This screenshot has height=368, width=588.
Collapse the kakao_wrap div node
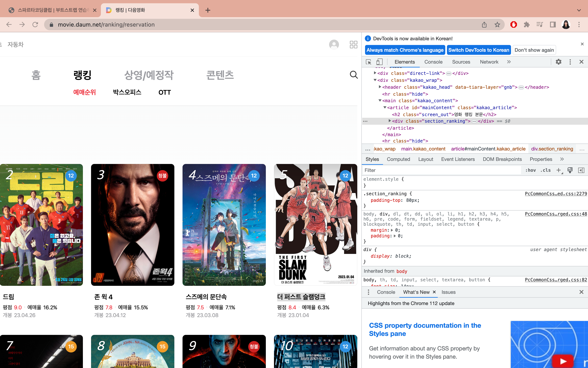click(375, 80)
